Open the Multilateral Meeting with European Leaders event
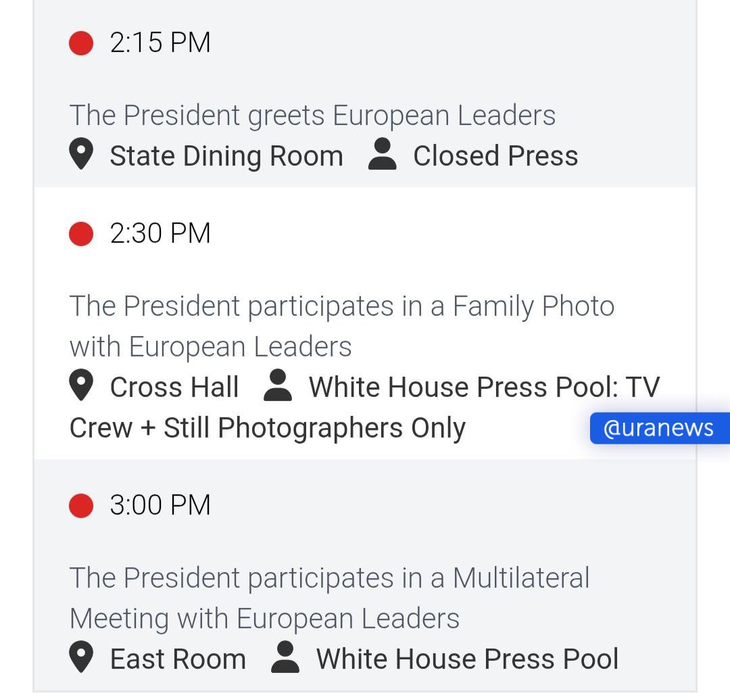 [329, 599]
